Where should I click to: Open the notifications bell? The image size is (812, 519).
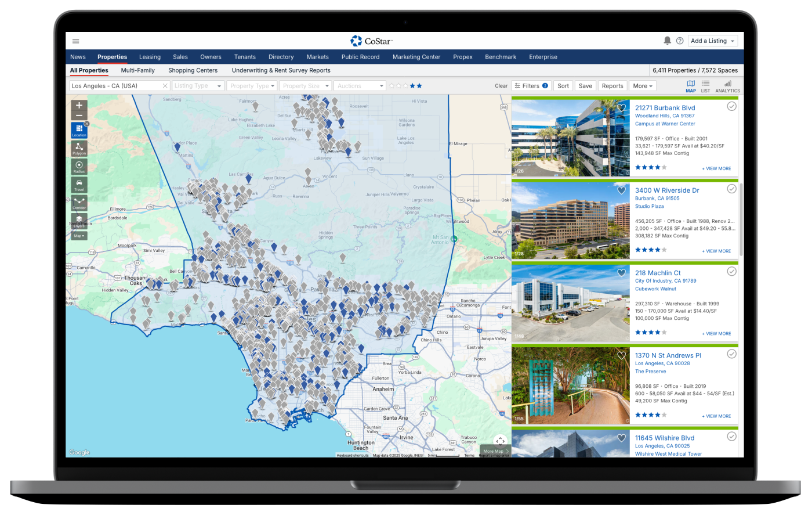(x=667, y=41)
